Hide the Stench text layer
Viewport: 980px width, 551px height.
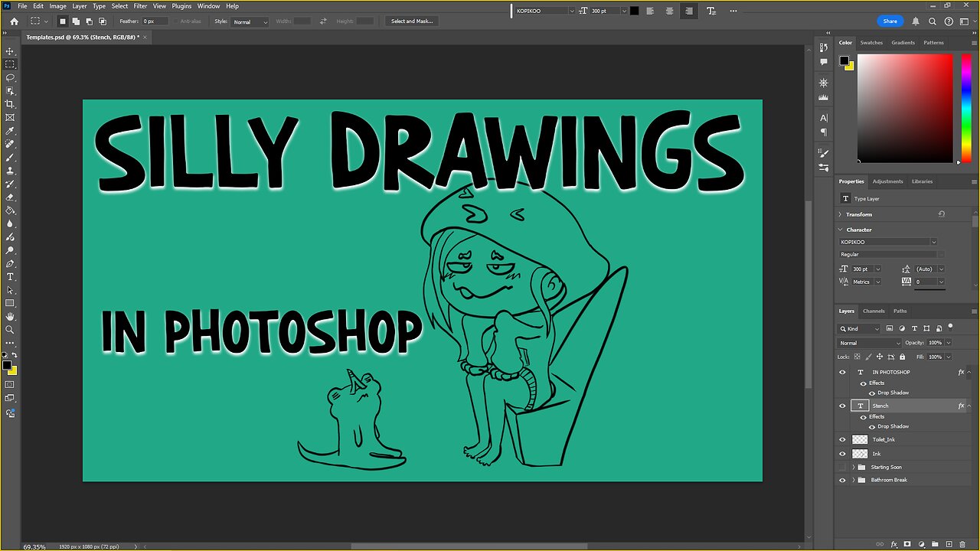[843, 406]
